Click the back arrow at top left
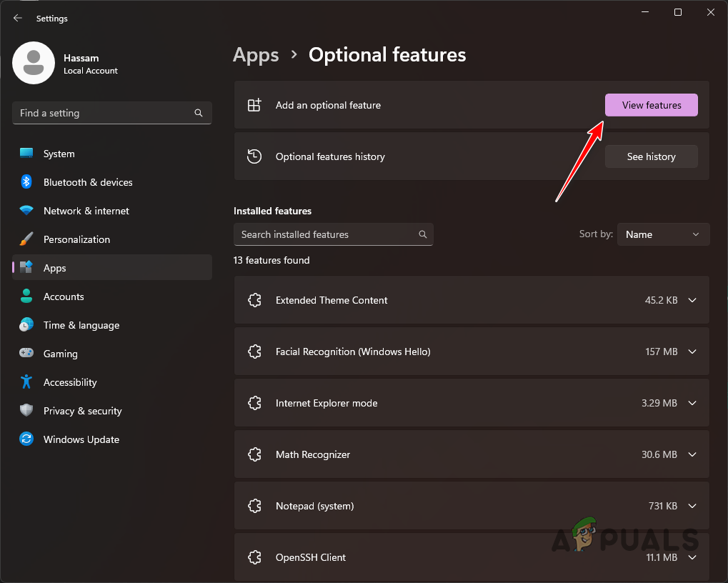 tap(17, 18)
